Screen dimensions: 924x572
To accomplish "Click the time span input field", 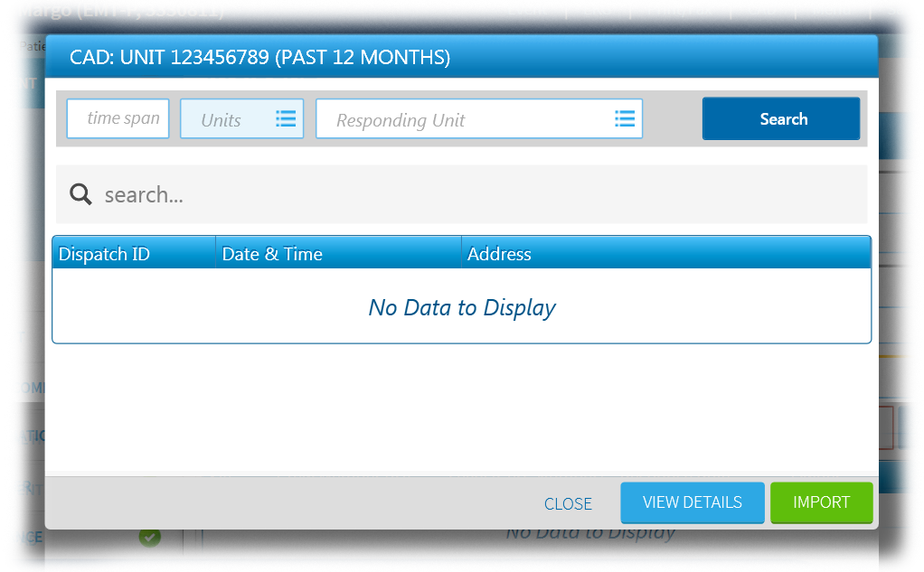I will pos(118,119).
